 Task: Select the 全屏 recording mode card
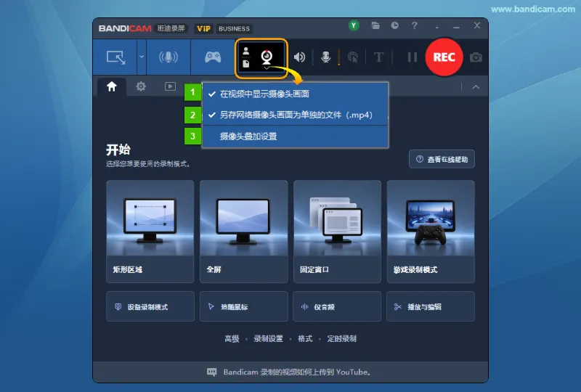pos(244,232)
